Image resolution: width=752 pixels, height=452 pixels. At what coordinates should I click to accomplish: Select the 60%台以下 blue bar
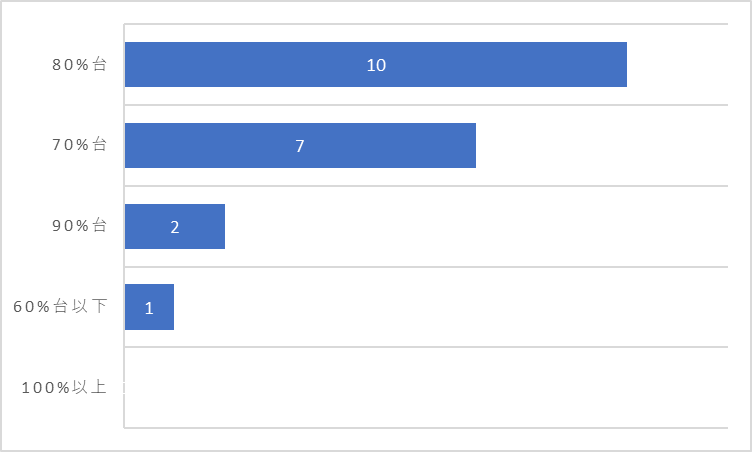[149, 307]
